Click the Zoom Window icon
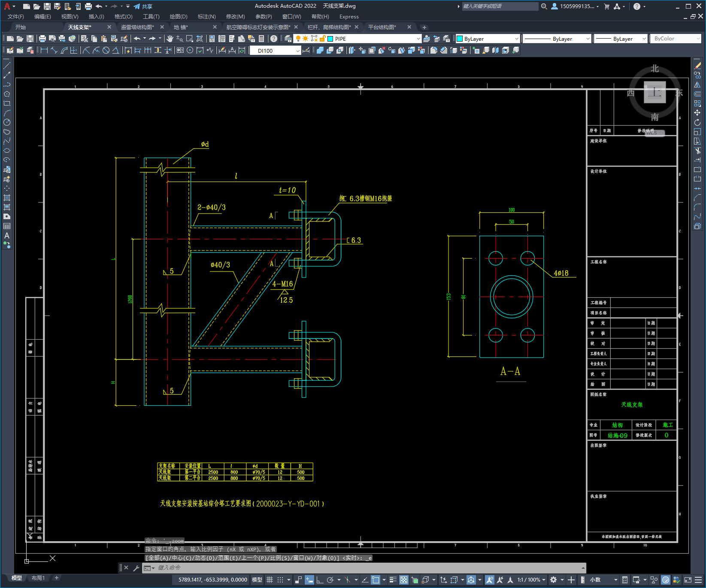Viewport: 706px width, 588px height. tap(190, 39)
